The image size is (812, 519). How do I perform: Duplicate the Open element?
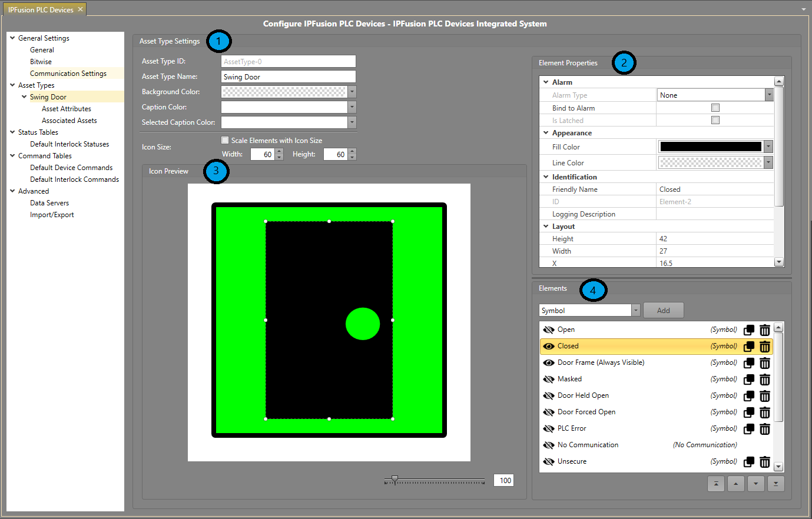pos(749,330)
